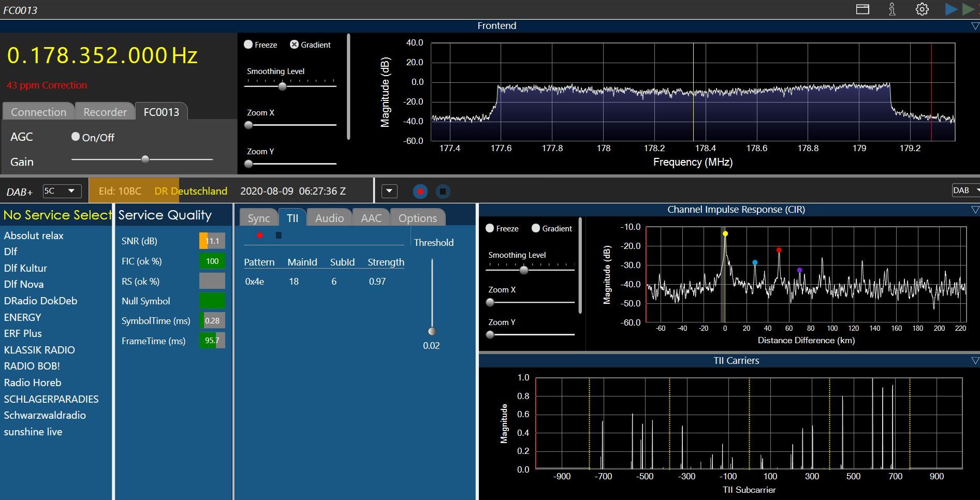The width and height of the screenshot is (980, 500).
Task: Collapse the TII Carriers panel
Action: point(975,361)
